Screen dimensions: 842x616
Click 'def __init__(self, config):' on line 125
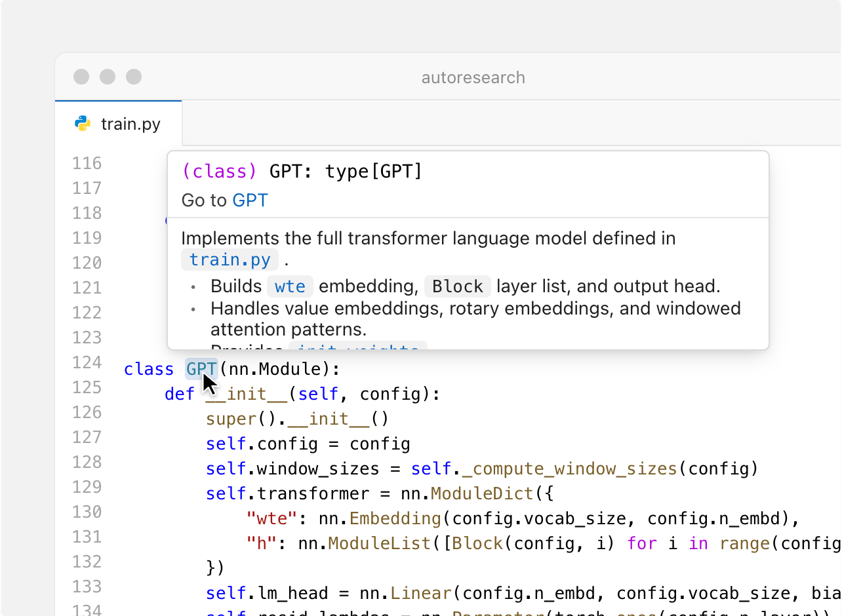tap(302, 394)
